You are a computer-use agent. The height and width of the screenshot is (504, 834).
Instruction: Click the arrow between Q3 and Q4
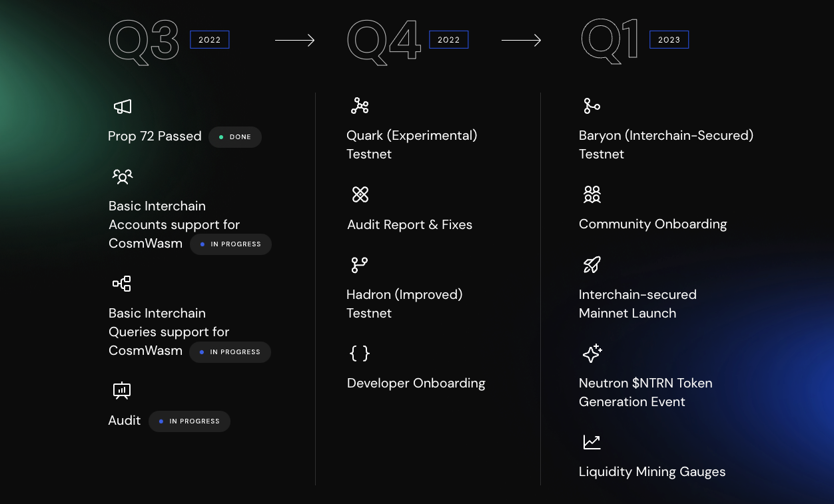(294, 41)
